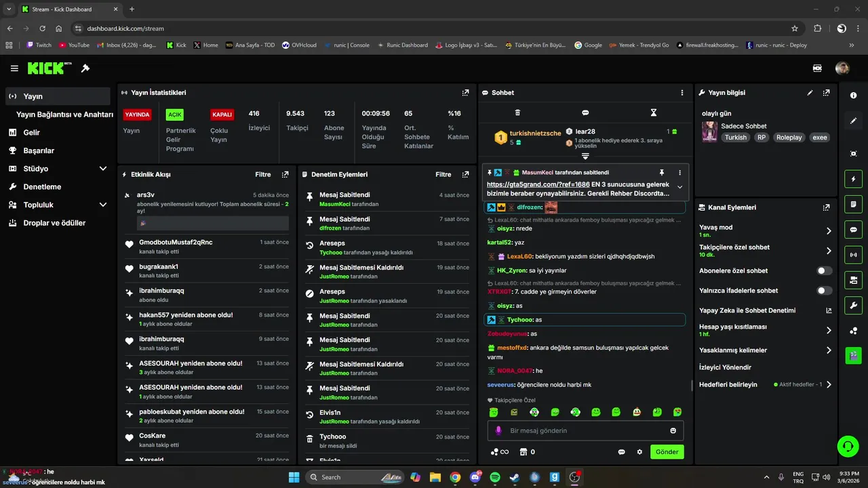The image size is (868, 488).
Task: Open Yasaklanmış kelimeler settings
Action: [x=766, y=350]
